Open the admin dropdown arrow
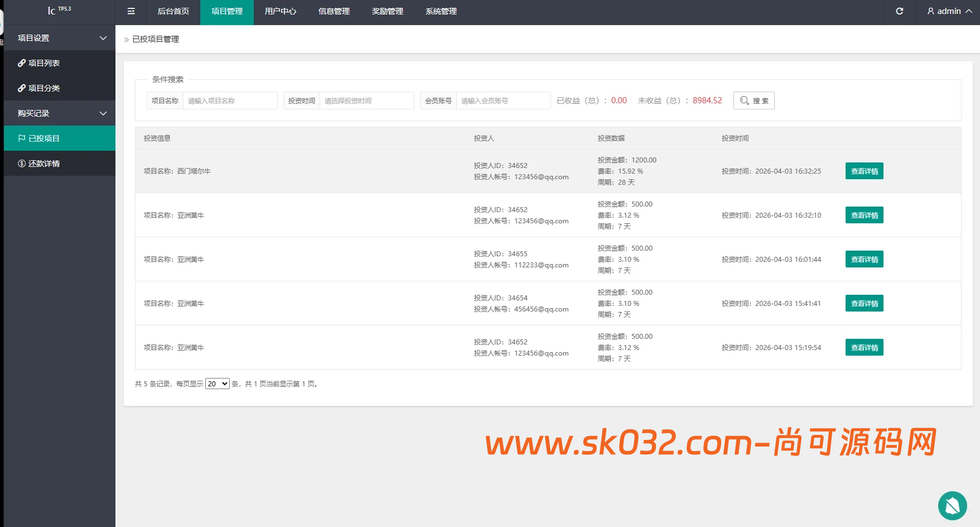 969,11
